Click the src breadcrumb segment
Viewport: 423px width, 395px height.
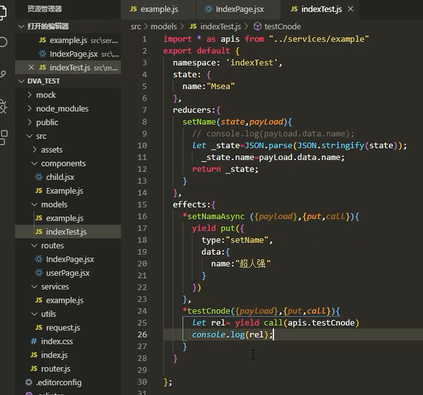click(136, 27)
